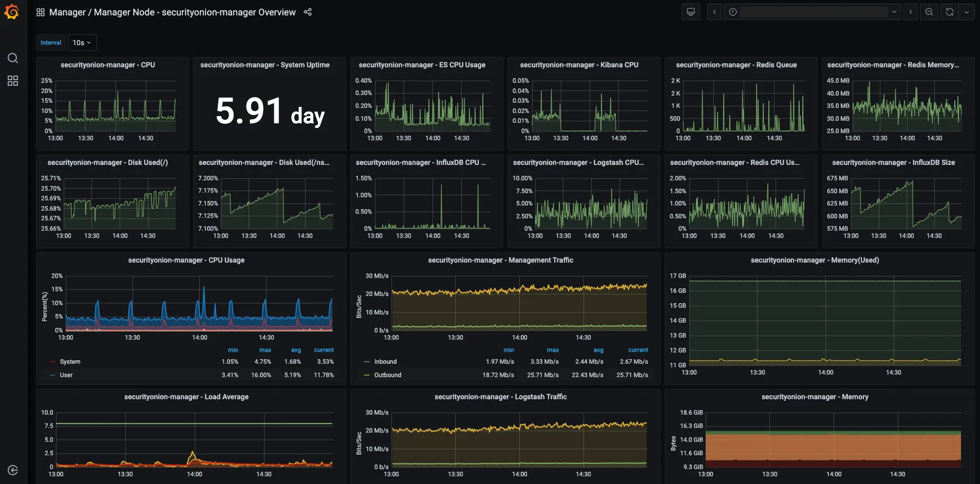The height and width of the screenshot is (484, 980).
Task: Open System Uptime panel title menu
Action: 265,65
